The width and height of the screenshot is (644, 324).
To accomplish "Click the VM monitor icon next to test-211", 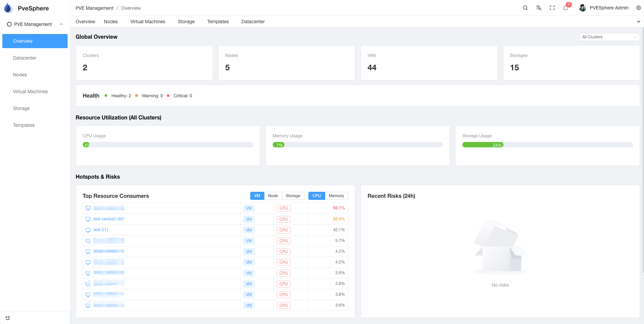I will click(x=88, y=230).
